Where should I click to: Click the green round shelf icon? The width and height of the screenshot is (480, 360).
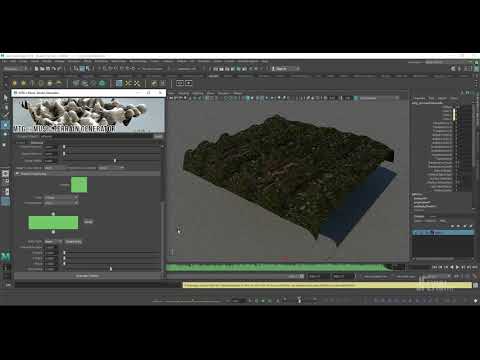click(102, 83)
